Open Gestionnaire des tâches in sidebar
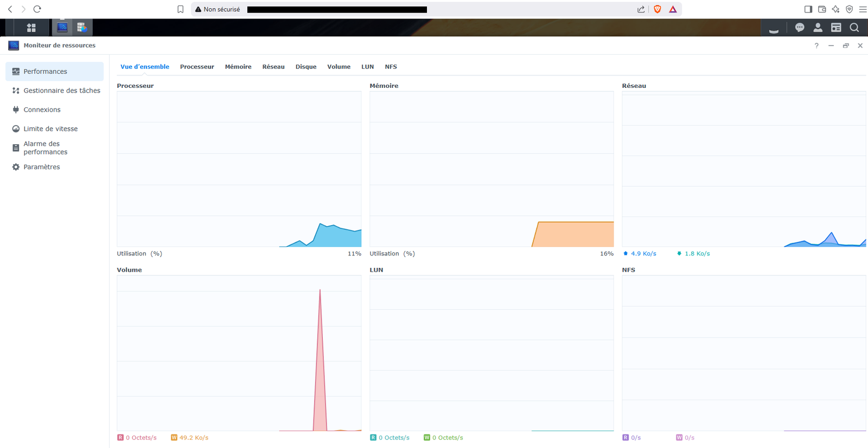Screen dimensions: 868x448 pos(61,91)
